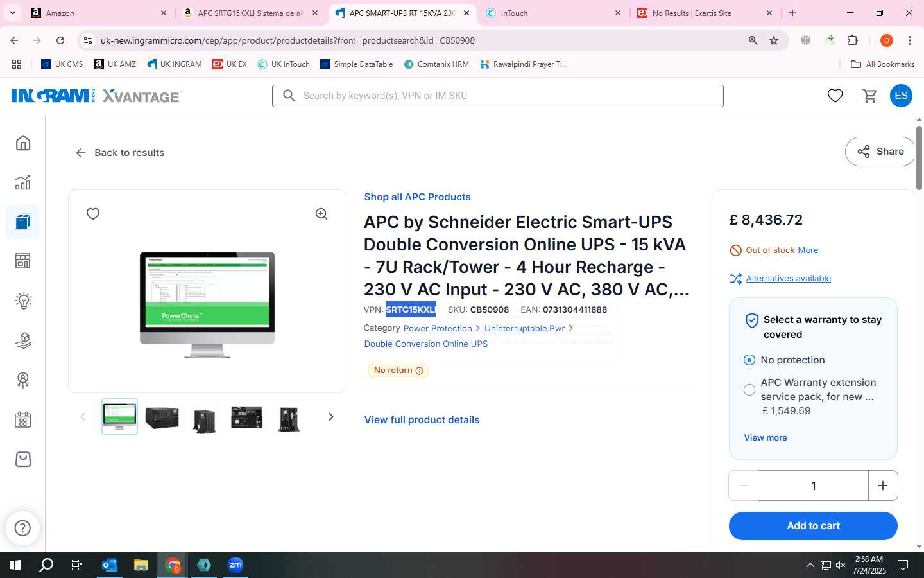This screenshot has height=578, width=924.
Task: Select the second UPS rack thumbnail
Action: 162,417
